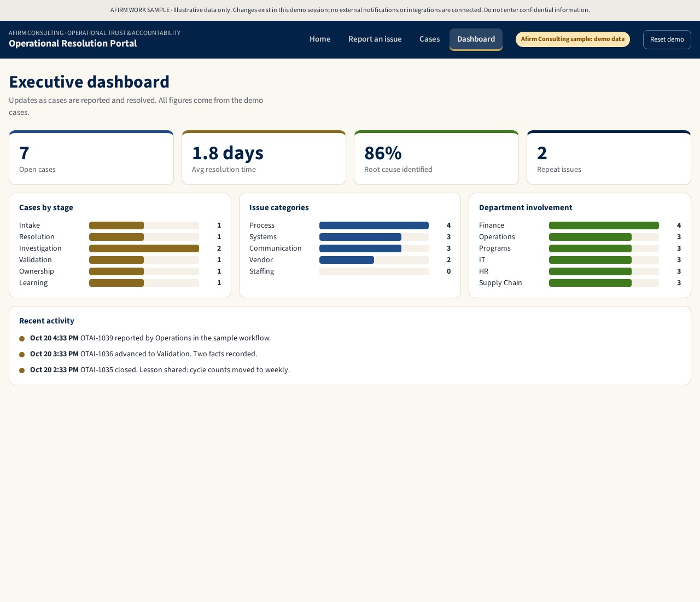Viewport: 700px width, 602px height.
Task: Click the Issue categories heading
Action: (279, 208)
